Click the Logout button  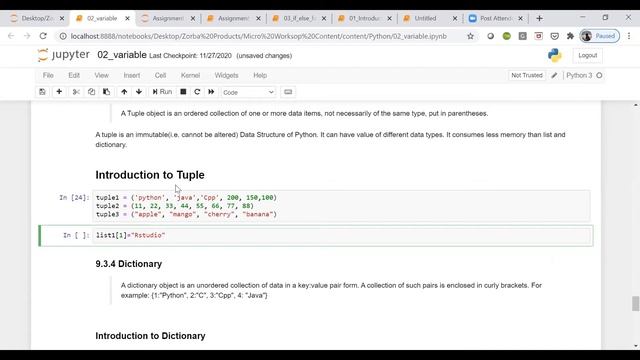click(x=588, y=55)
